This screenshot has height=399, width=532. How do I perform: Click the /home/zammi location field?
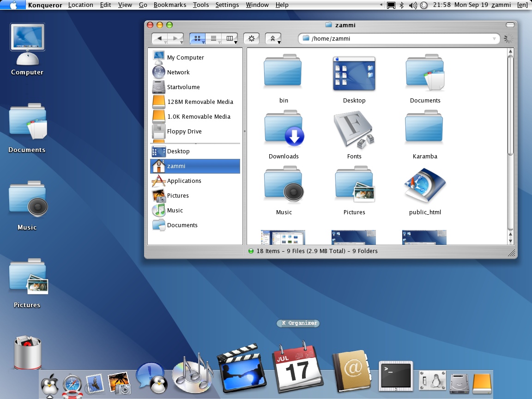[399, 39]
